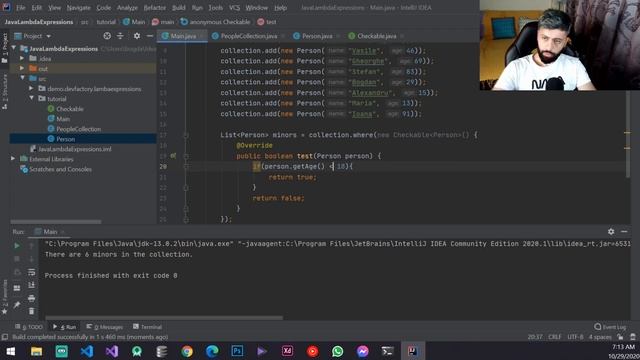Collapse the src folder
640x360 pixels.
pos(22,78)
